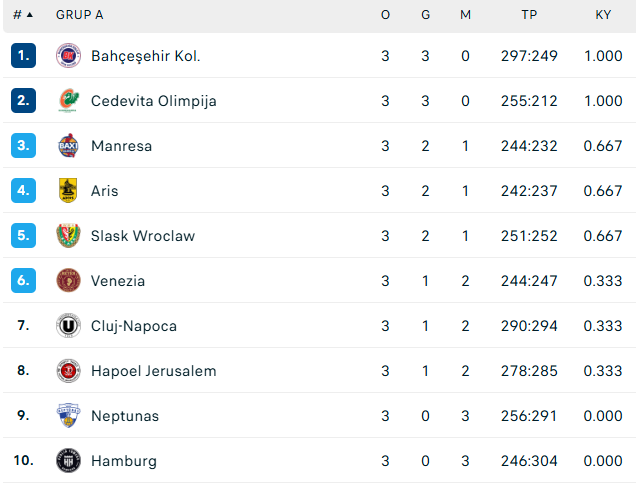Open the Slask Wroclaw team link
Image resolution: width=636 pixels, height=490 pixels.
142,236
